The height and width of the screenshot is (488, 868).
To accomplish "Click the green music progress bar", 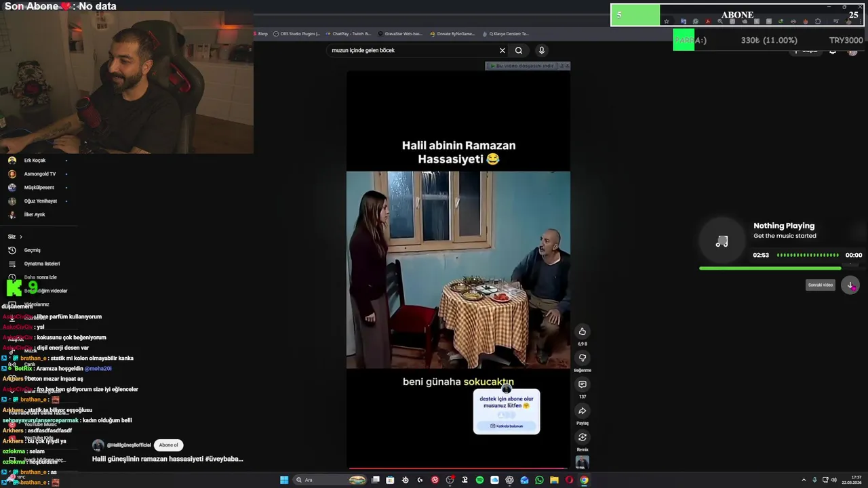I will [770, 268].
